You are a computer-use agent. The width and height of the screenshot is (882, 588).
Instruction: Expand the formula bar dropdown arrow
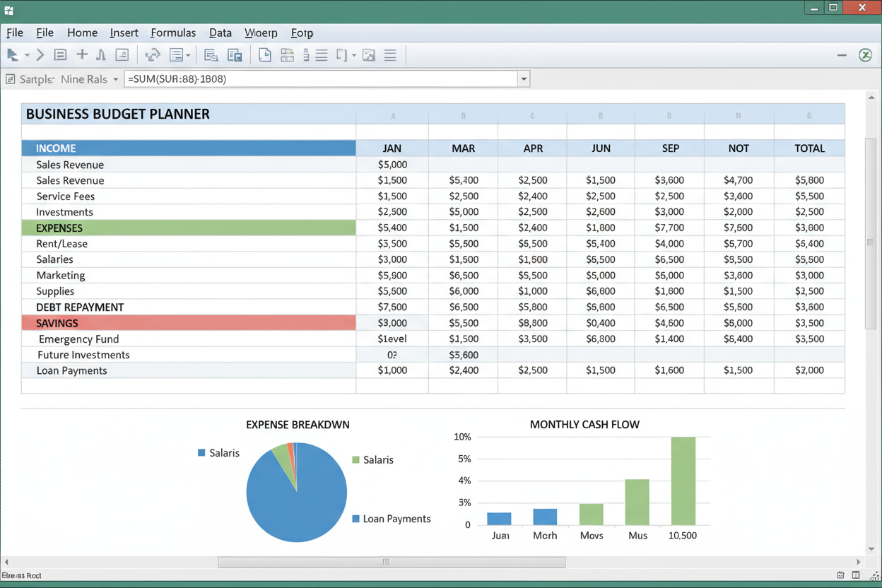pos(523,78)
